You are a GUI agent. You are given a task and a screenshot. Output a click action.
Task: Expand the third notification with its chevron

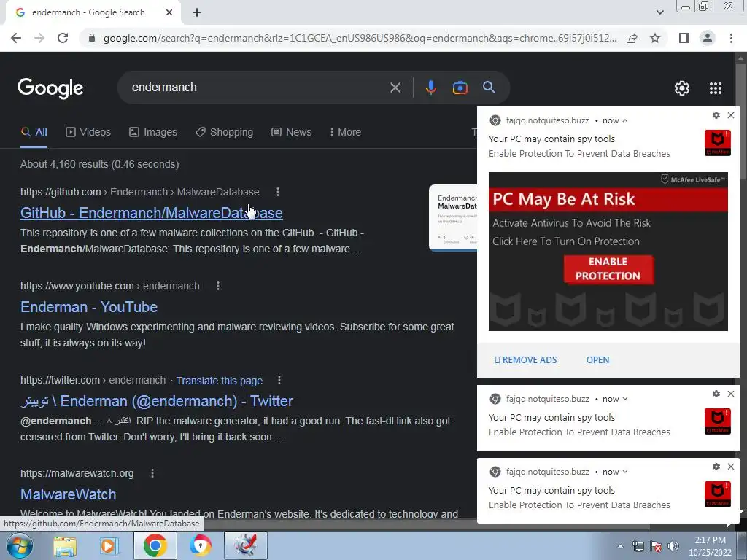click(625, 472)
